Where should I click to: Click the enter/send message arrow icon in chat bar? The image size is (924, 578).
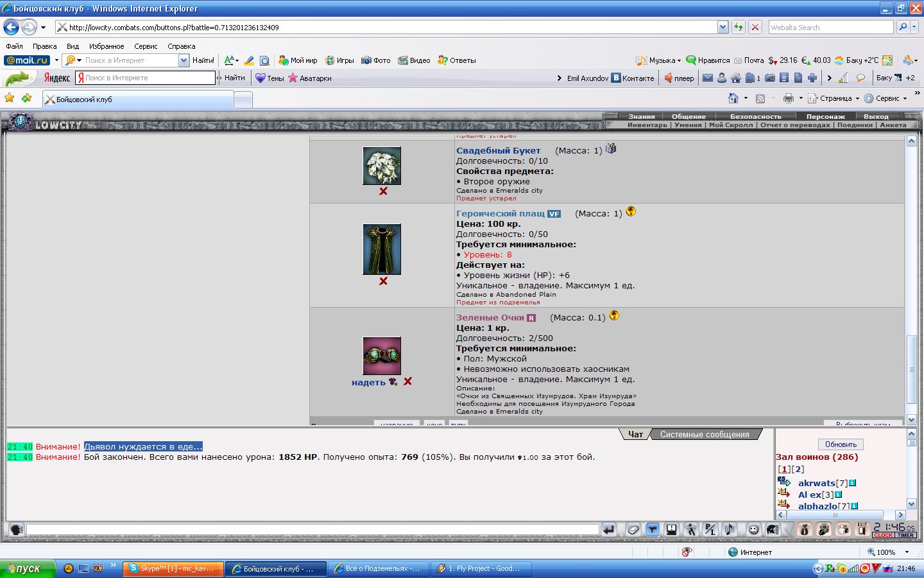(x=608, y=530)
